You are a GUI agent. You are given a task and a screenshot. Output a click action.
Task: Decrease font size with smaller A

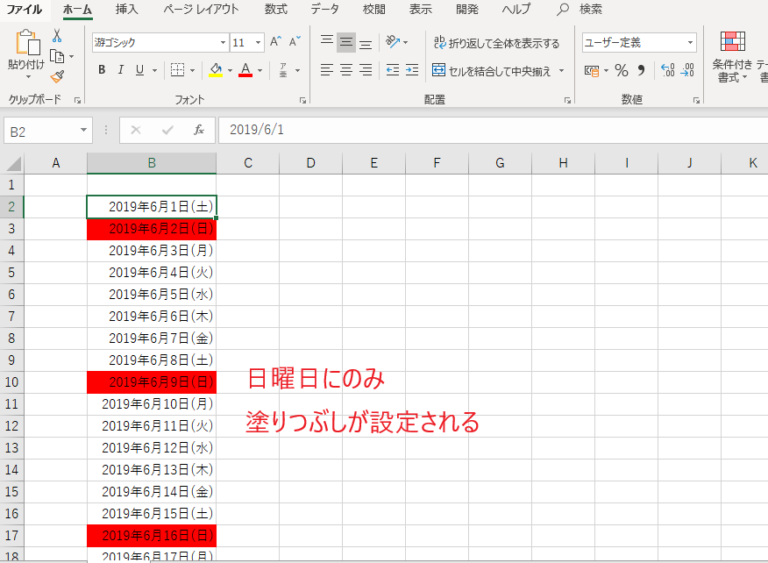pos(294,42)
